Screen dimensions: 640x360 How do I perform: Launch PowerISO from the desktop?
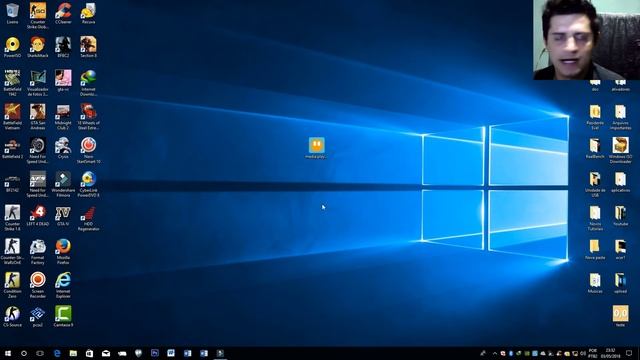(12, 47)
